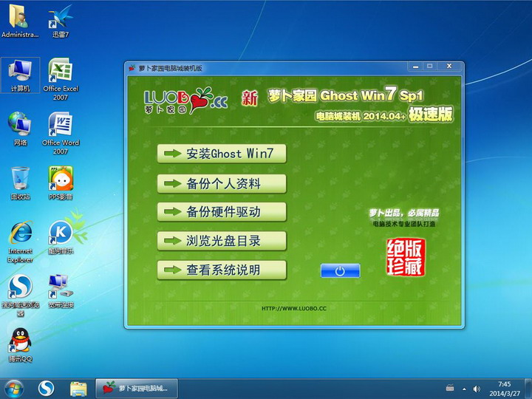
Task: Open the clock showing 7:45
Action: pos(505,389)
